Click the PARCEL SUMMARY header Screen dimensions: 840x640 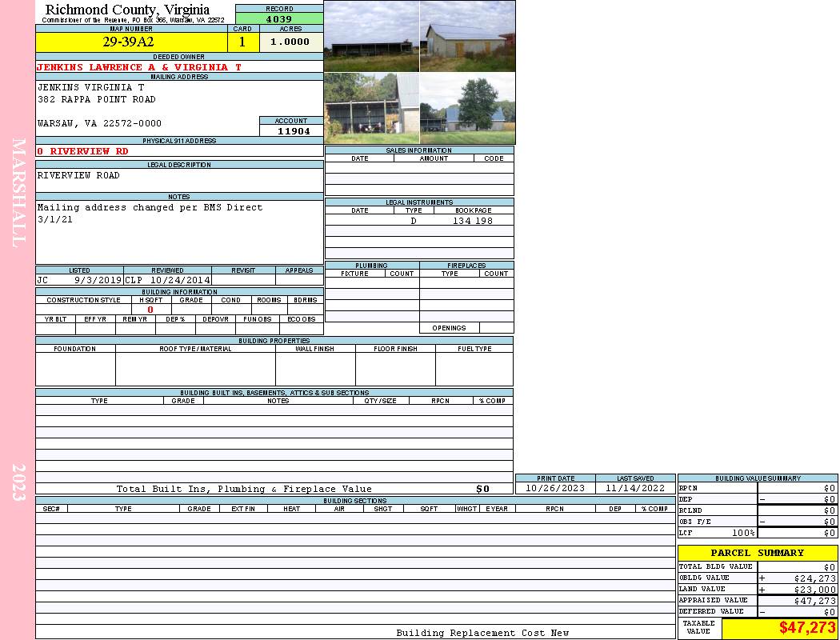pos(758,553)
